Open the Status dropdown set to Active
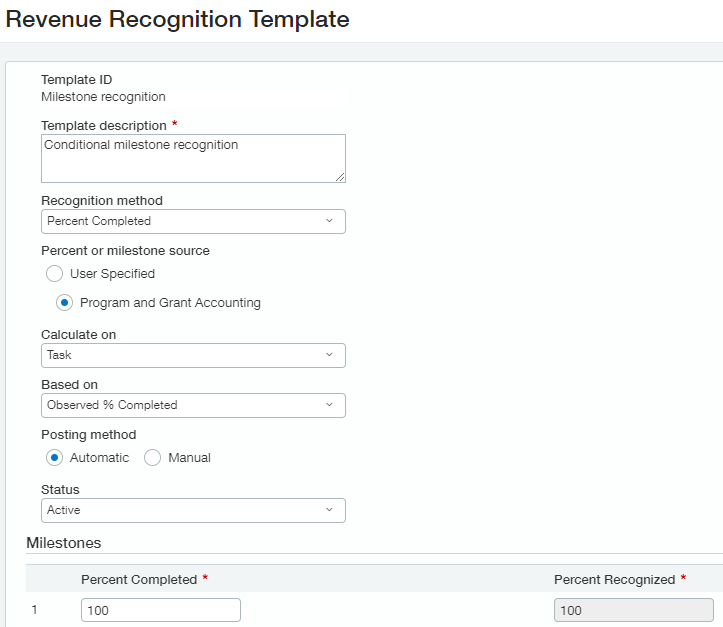The image size is (723, 627). 193,510
